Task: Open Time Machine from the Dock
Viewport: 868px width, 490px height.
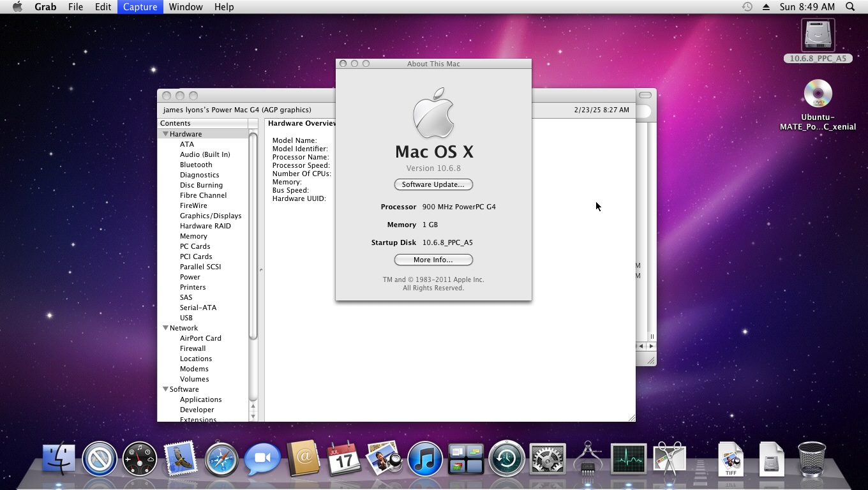Action: pyautogui.click(x=507, y=459)
